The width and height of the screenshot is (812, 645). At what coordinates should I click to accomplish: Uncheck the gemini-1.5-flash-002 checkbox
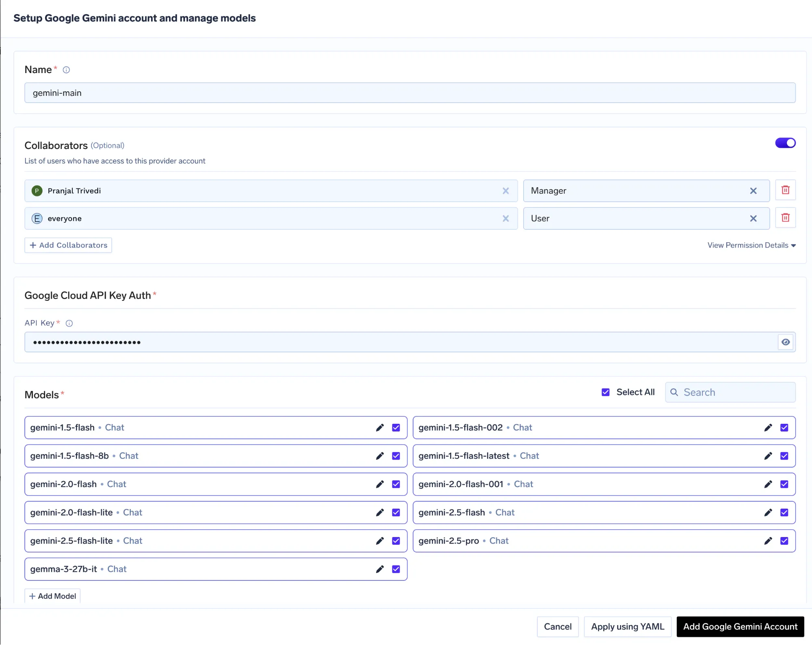[784, 427]
